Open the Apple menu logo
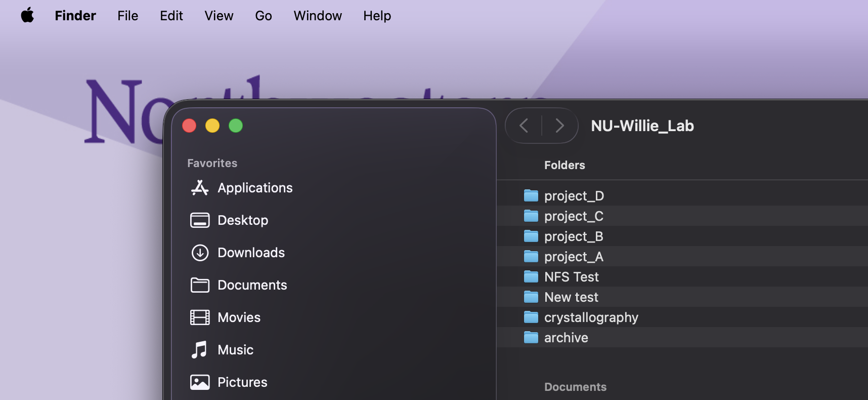 click(27, 16)
